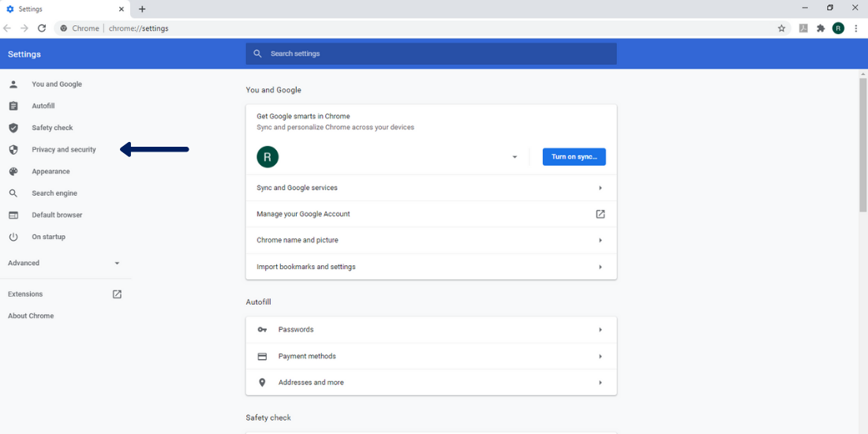868x434 pixels.
Task: Click the Appearance palette icon
Action: (13, 171)
